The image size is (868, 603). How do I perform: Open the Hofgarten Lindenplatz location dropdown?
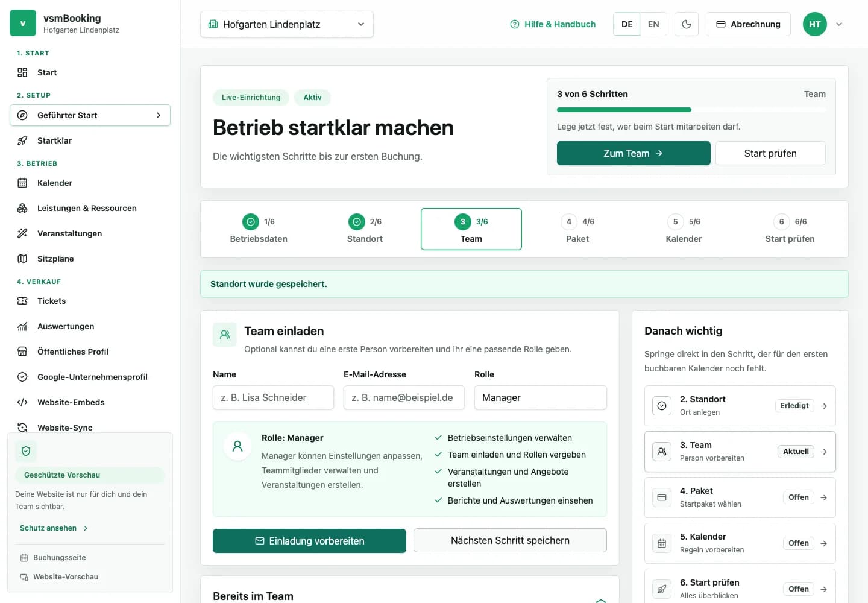click(x=287, y=24)
